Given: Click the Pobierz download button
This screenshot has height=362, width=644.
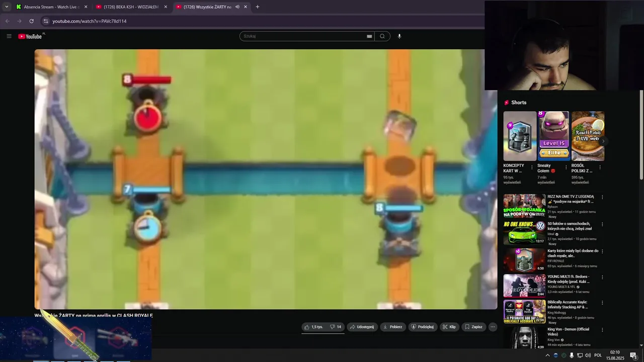Looking at the screenshot, I should pos(393,327).
